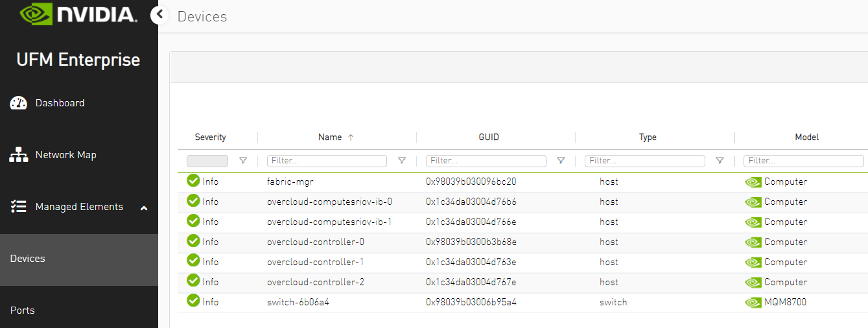Click the NVIDIA model icon for switch-6b06a4
Viewport: 868px width, 328px height.
tap(753, 303)
